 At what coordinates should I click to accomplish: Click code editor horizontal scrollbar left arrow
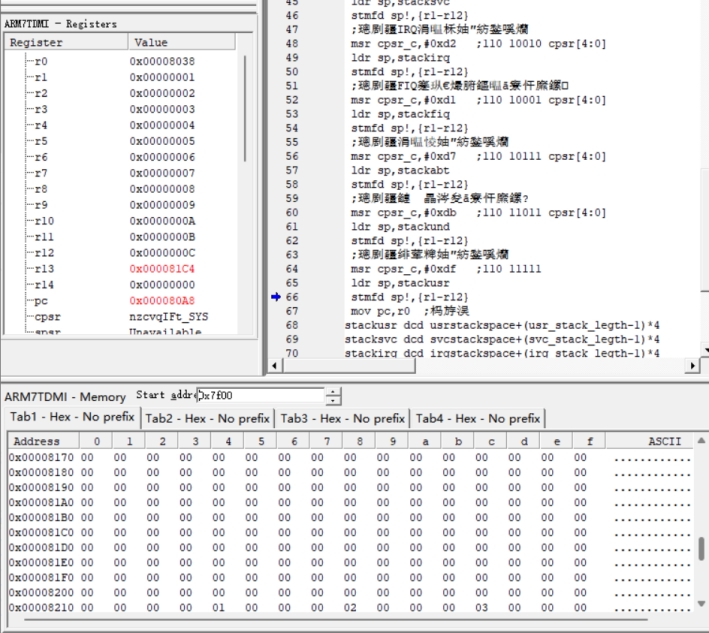275,365
